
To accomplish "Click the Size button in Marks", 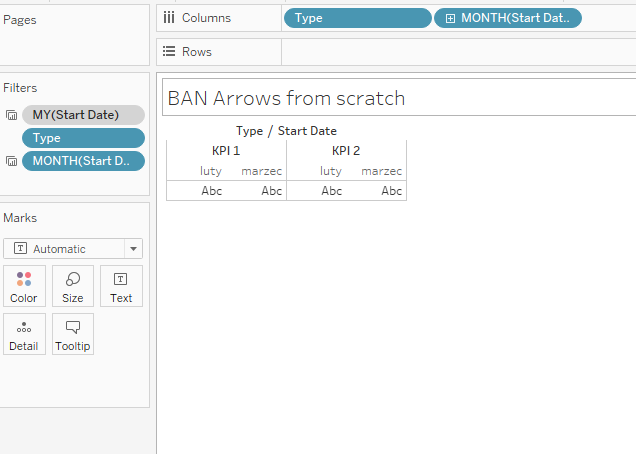I will click(73, 286).
